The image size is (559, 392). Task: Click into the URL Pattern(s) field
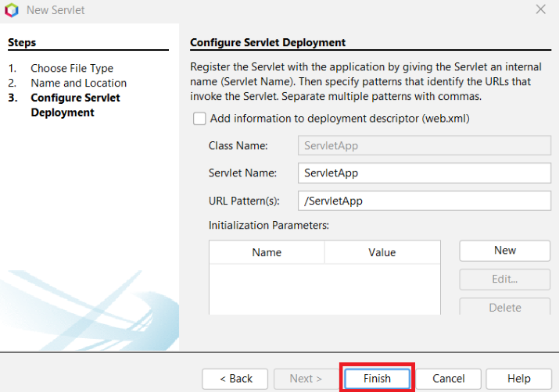424,201
